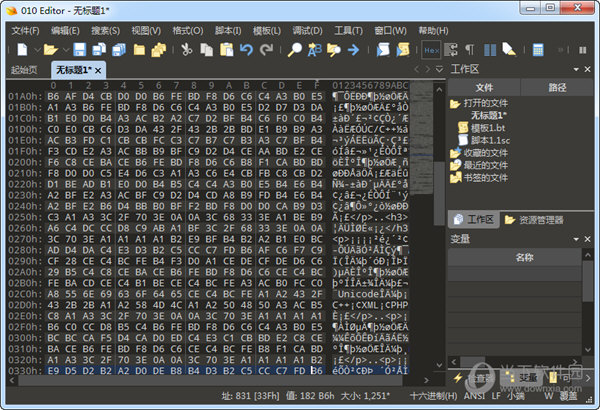Open the 格式(O) menu
This screenshot has width=600, height=410.
point(188,31)
